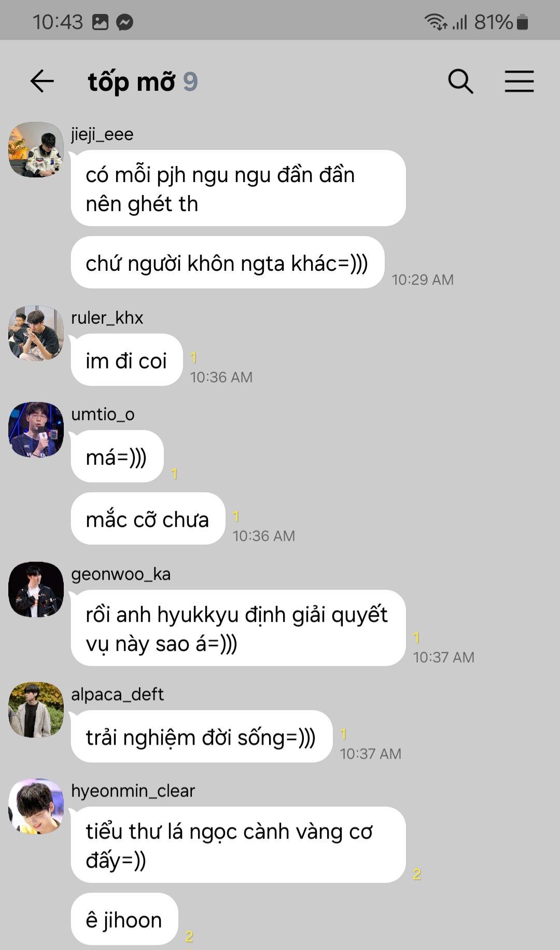Tap the Wi-Fi signal icon
The width and height of the screenshot is (560, 950).
coord(436,22)
